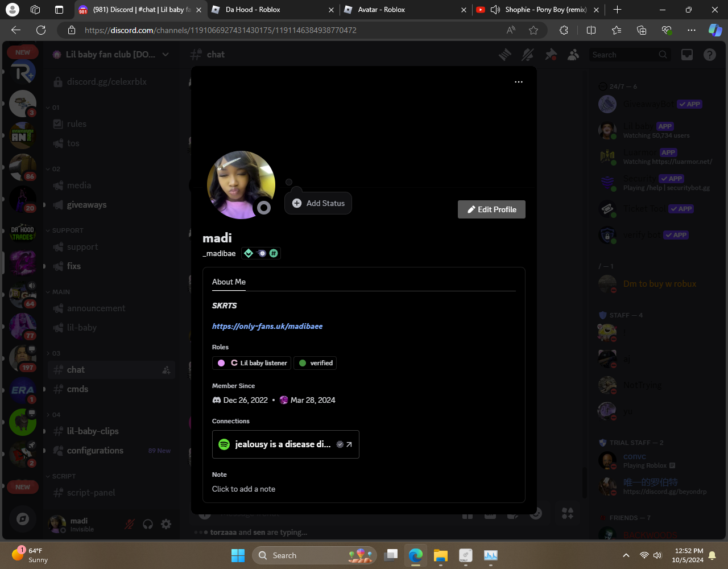Viewport: 728px width, 569px height.
Task: Open the profile more options menu
Action: [518, 82]
